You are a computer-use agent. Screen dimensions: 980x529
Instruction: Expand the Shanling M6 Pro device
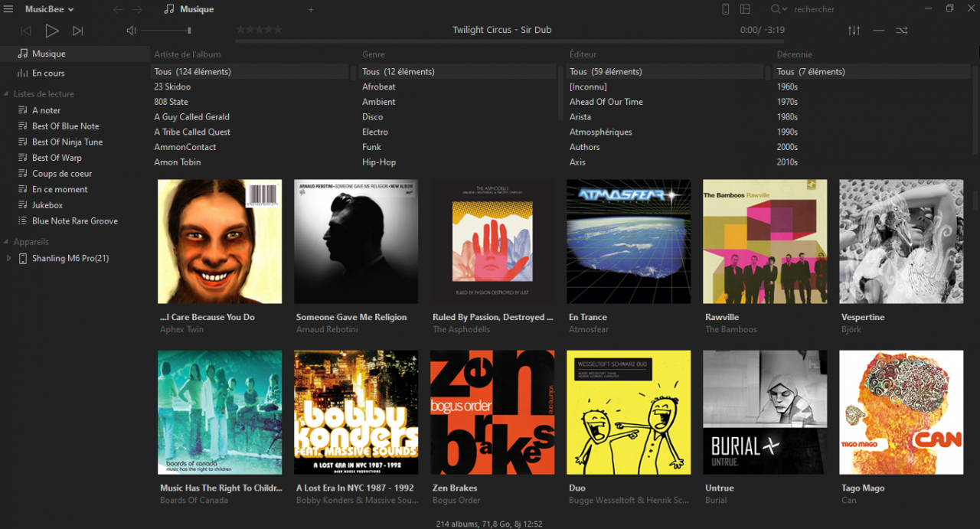coord(8,259)
